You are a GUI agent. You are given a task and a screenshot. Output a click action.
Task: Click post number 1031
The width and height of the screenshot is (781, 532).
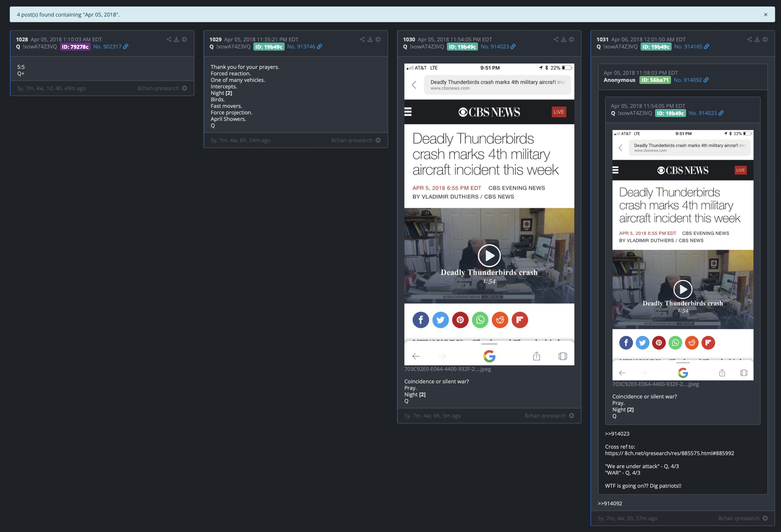click(x=602, y=39)
